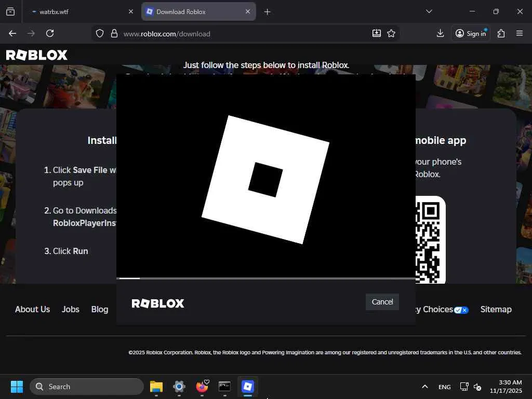Expand the list all tabs chevron
Screen dimensions: 532x399
429,11
